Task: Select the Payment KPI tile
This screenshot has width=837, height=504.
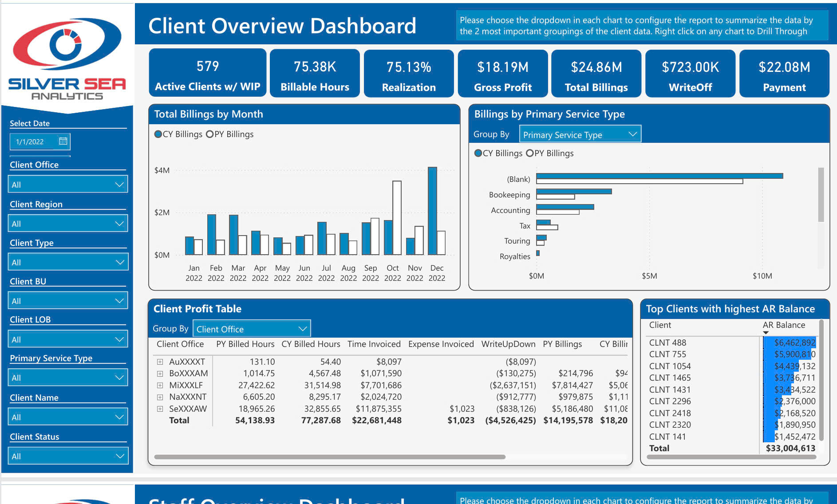Action: point(784,73)
